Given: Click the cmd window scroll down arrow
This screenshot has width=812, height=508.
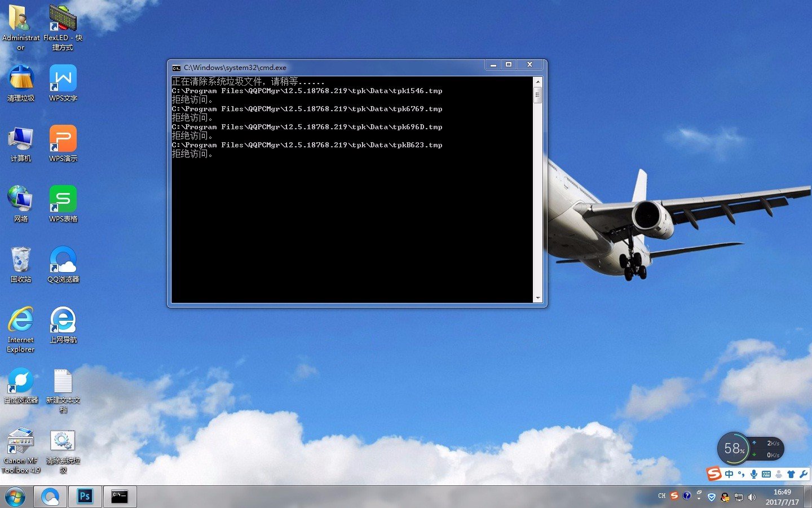Looking at the screenshot, I should point(538,298).
